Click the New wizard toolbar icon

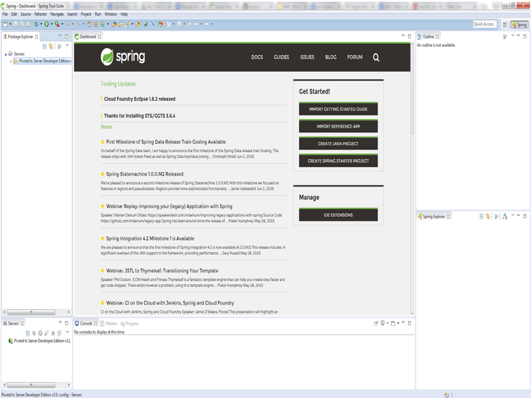tap(5, 24)
